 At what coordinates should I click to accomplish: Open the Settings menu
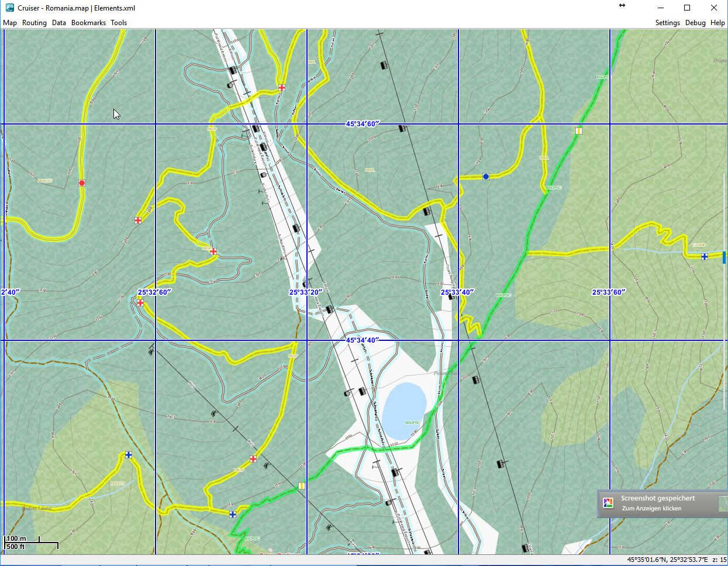pos(667,23)
